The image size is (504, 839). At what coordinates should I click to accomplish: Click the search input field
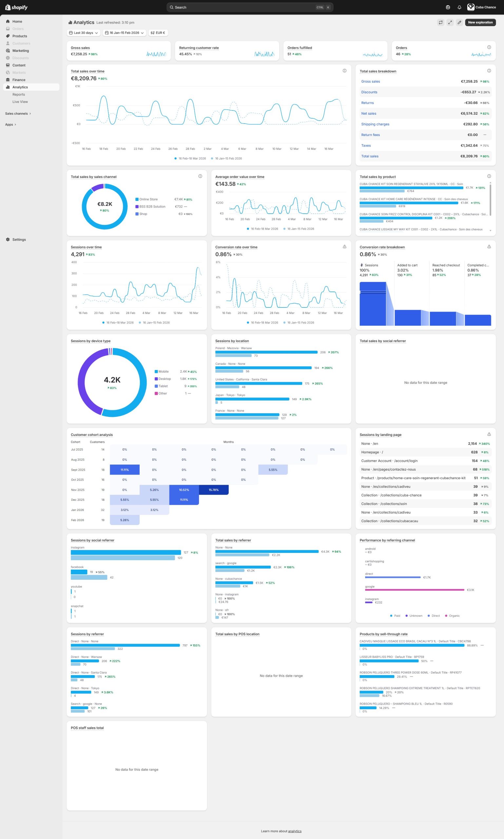click(x=244, y=8)
